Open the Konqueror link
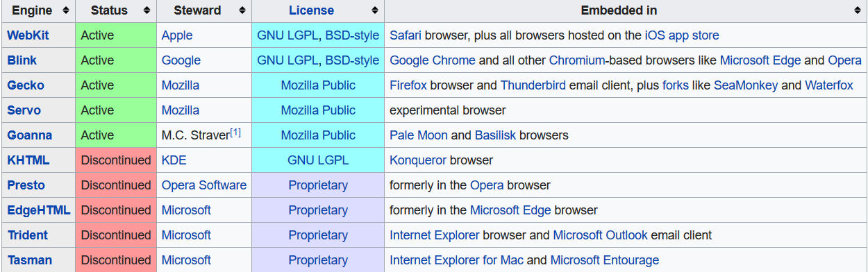 (418, 160)
